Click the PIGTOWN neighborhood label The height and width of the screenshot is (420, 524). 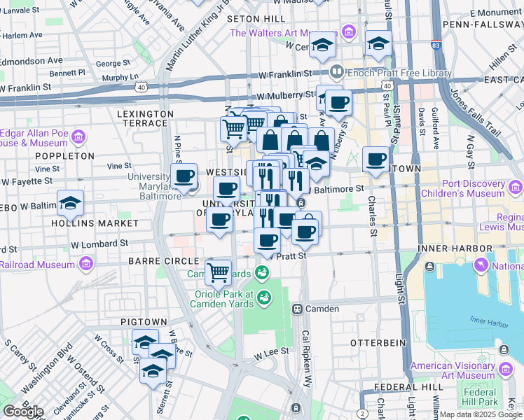point(144,322)
